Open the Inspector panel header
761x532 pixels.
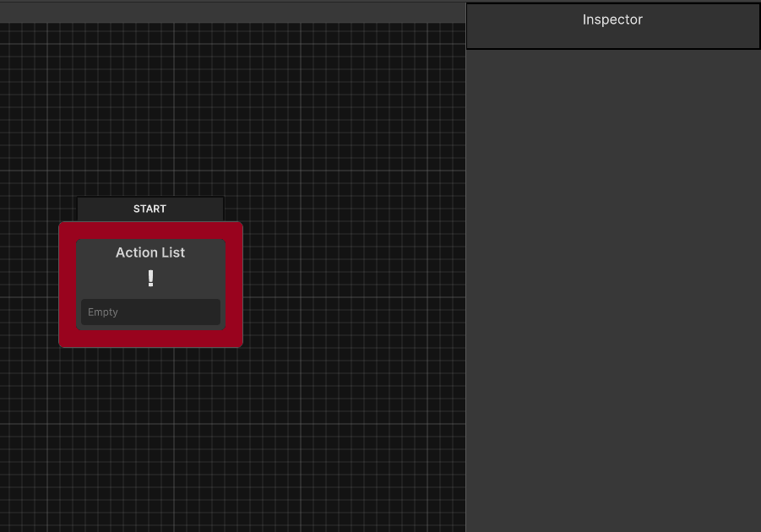[x=612, y=19]
